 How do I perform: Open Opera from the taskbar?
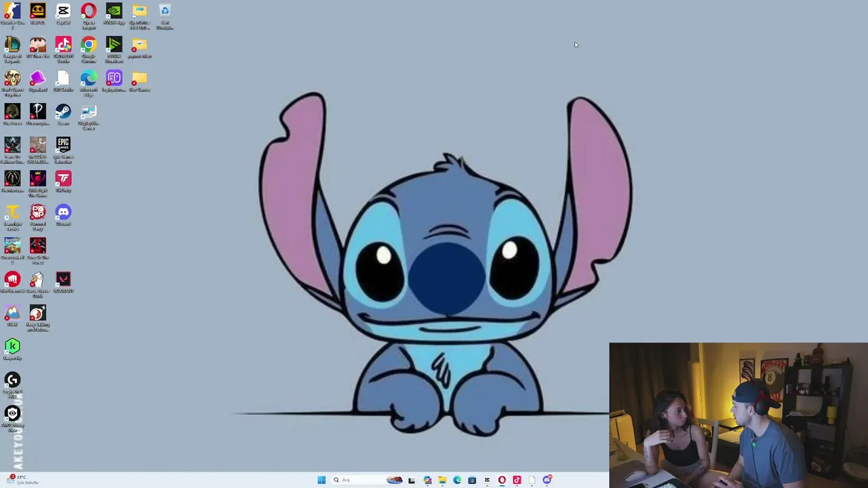[x=502, y=480]
